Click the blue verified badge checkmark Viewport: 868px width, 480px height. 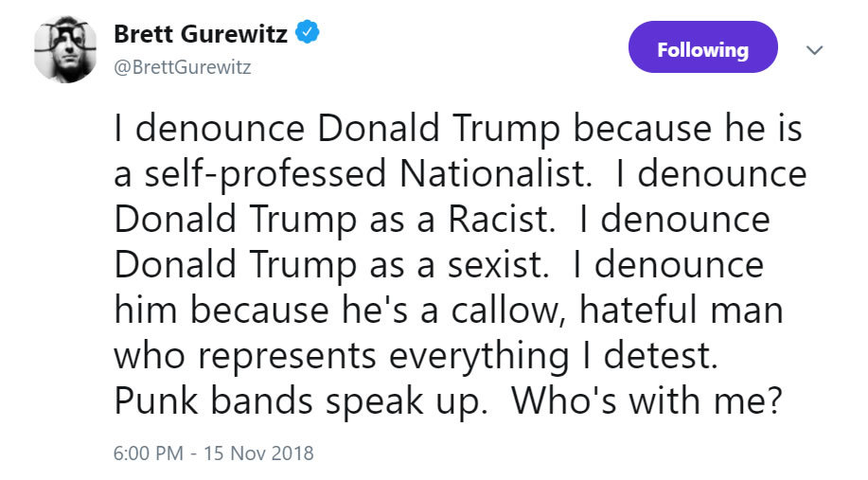pyautogui.click(x=308, y=32)
